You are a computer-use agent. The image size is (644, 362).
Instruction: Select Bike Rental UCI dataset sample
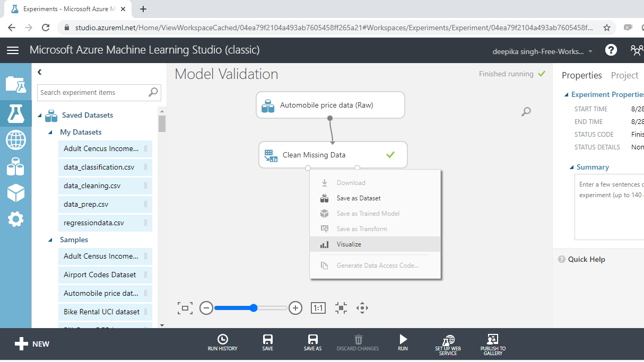pos(105,312)
